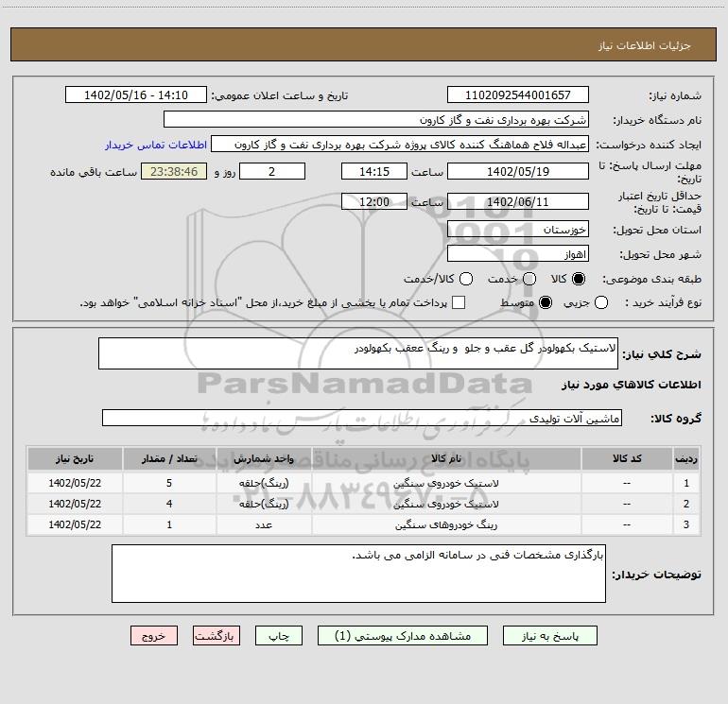Viewport: 728px width, 704px height.
Task: Click the buyer name field شرکت بهره برداری نفت و گاز کارون
Action: tap(376, 119)
